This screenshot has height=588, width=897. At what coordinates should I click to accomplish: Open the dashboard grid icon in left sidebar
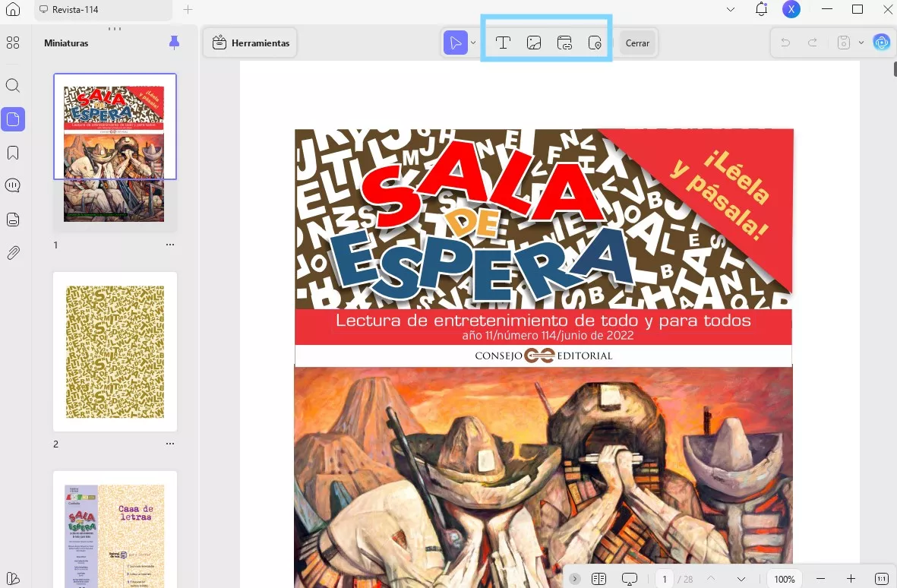coord(13,43)
